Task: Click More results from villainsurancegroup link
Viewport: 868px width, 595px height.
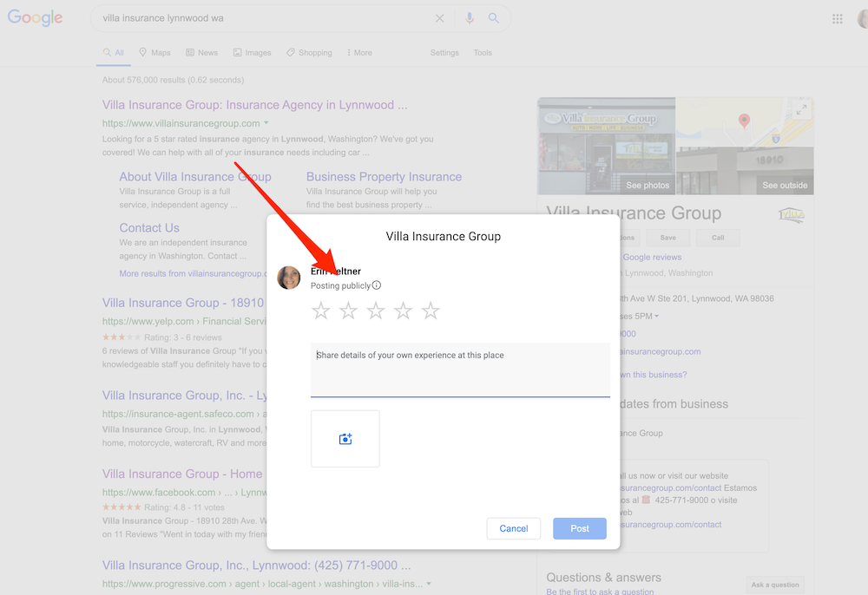Action: (193, 274)
